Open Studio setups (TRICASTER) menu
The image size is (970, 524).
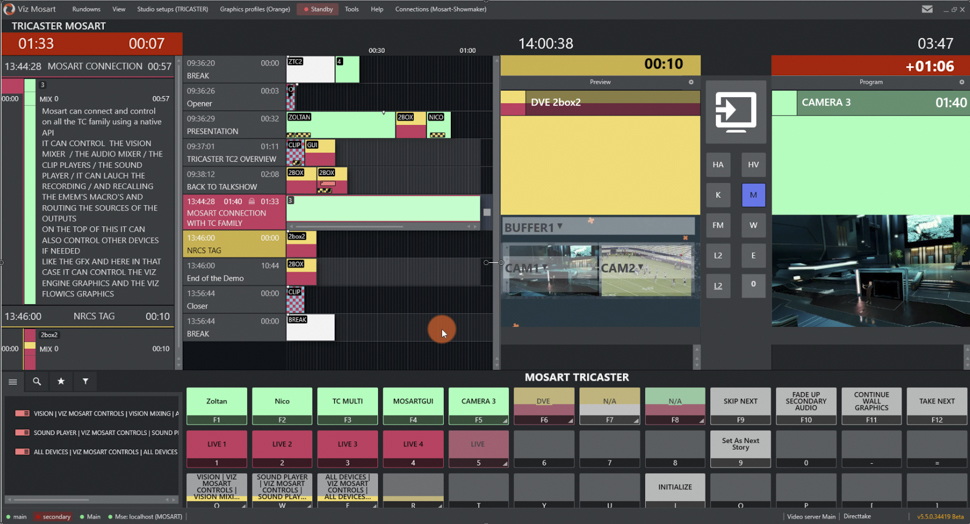[173, 9]
